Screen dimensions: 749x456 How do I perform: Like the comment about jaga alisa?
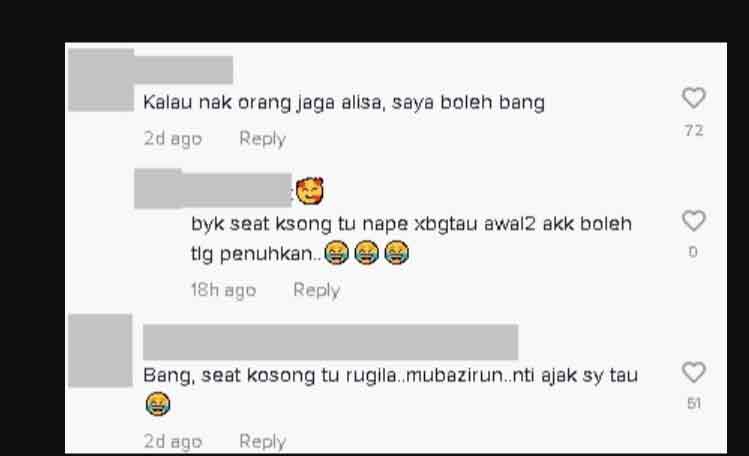point(694,98)
